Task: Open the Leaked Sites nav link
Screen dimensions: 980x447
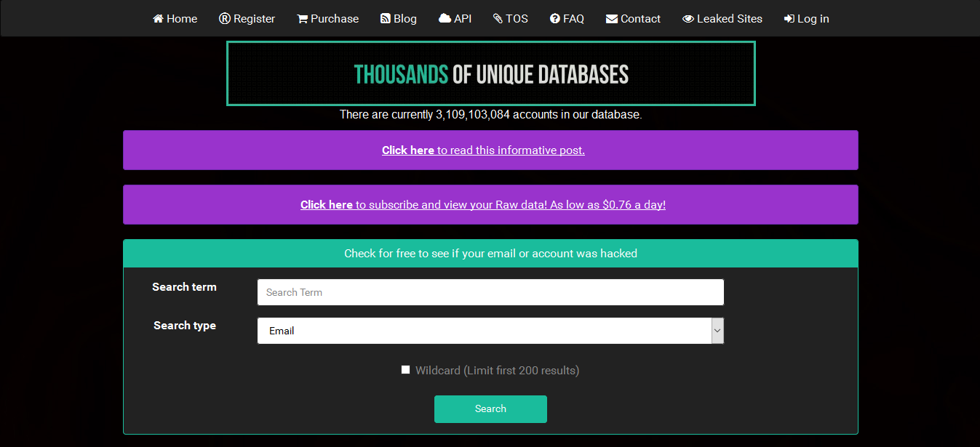Action: [x=722, y=19]
